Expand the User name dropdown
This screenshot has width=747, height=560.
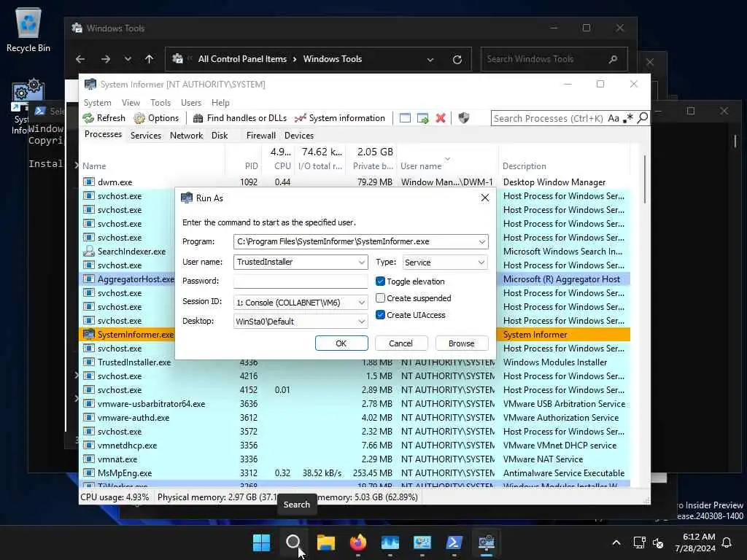(362, 262)
